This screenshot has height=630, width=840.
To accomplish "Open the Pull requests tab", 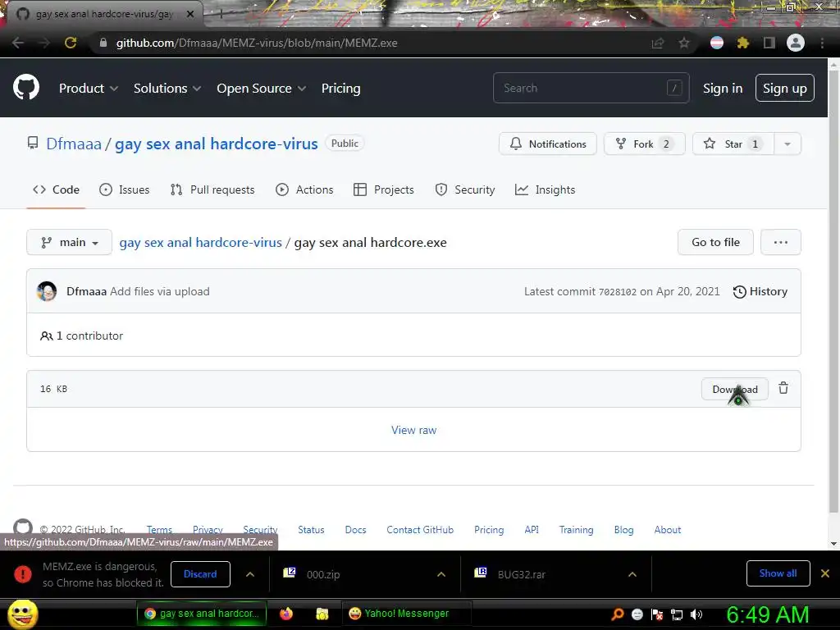I will [x=212, y=189].
